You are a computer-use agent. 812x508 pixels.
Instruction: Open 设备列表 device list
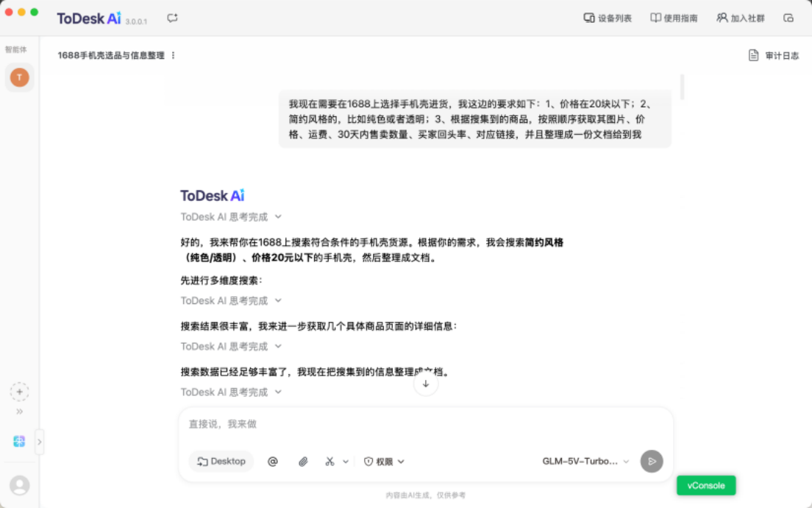coord(608,18)
